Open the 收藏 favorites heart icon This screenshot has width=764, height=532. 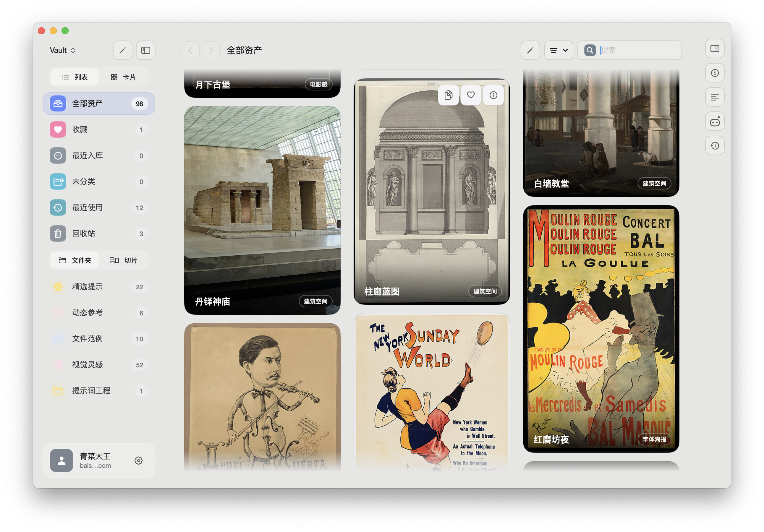(x=58, y=129)
